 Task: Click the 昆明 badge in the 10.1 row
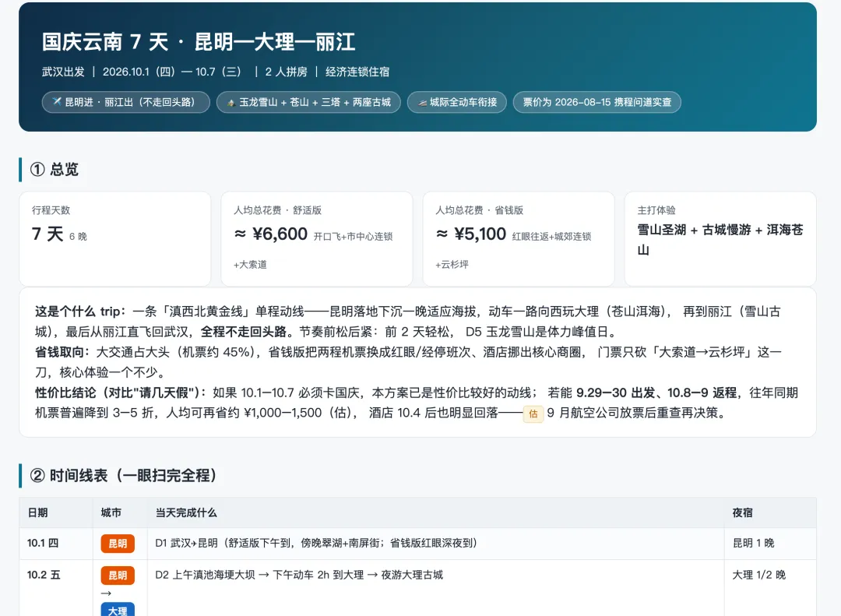click(118, 544)
